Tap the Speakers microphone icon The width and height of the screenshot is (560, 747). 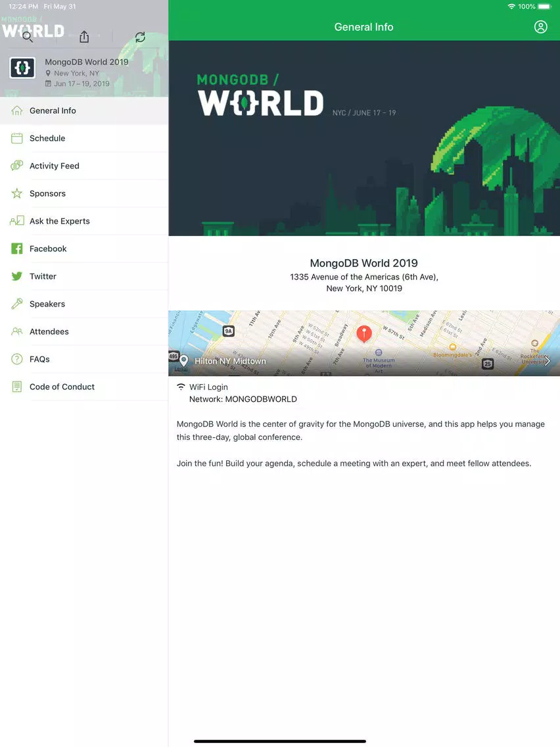click(x=16, y=304)
